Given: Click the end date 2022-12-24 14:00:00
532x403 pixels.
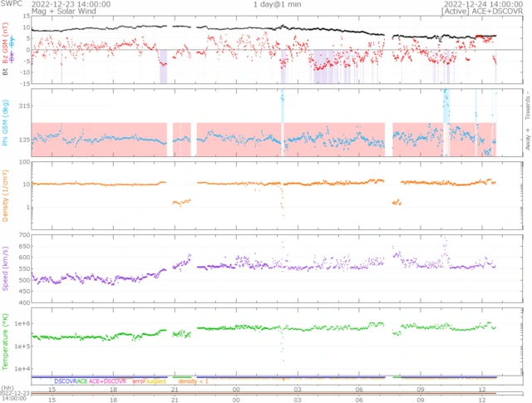Looking at the screenshot, I should pyautogui.click(x=470, y=4).
